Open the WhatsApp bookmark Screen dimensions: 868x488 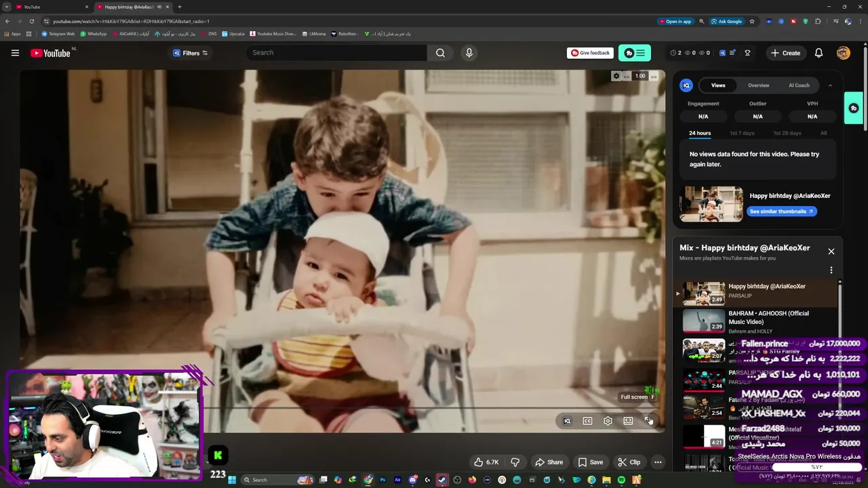(94, 34)
